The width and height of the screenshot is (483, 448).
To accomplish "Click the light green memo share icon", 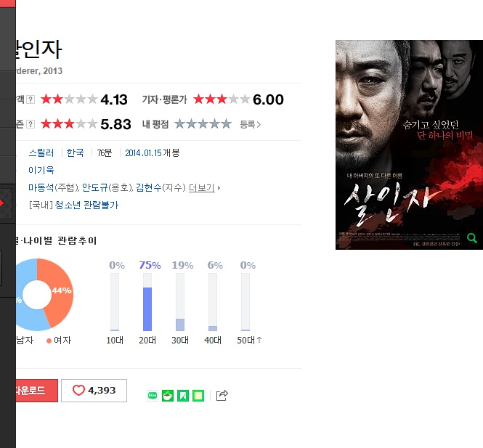I will (198, 396).
